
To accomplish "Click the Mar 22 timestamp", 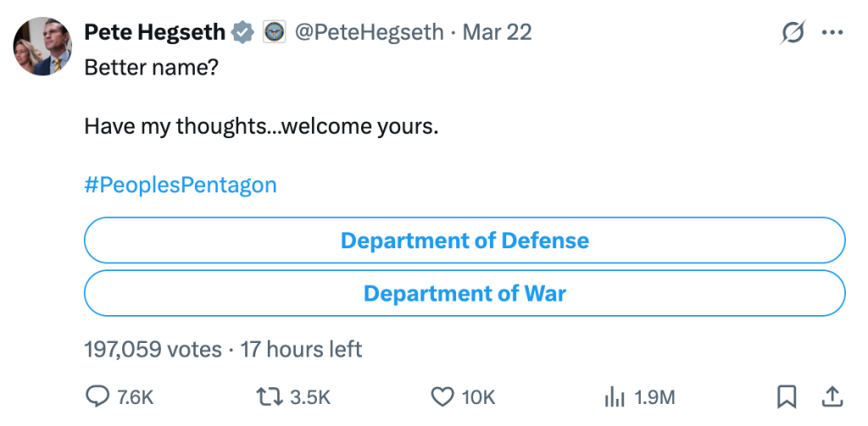I will [497, 32].
